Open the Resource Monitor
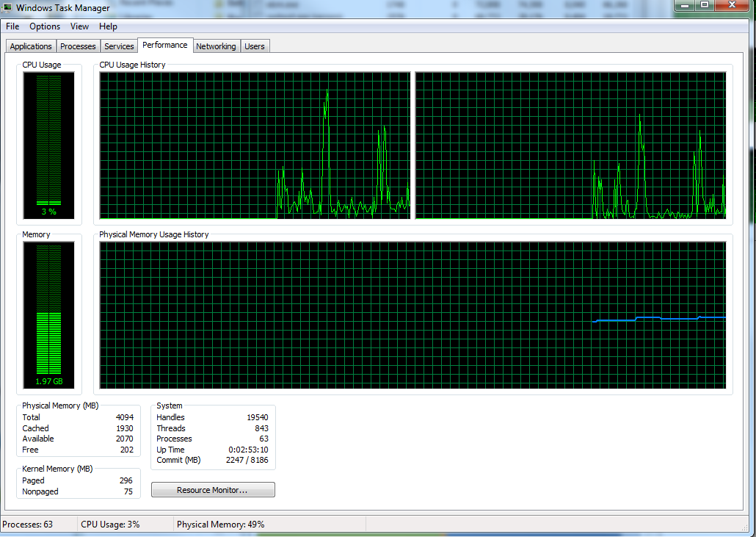The width and height of the screenshot is (756, 537). pos(213,490)
